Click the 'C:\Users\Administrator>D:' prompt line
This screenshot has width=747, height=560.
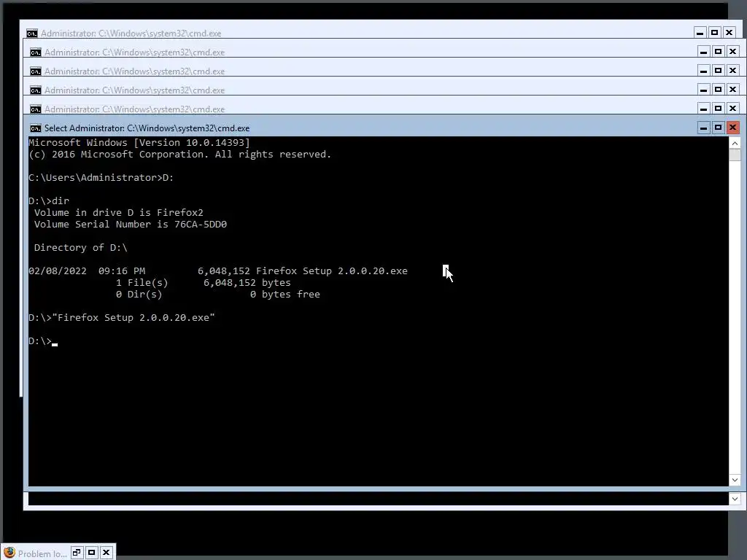point(101,178)
